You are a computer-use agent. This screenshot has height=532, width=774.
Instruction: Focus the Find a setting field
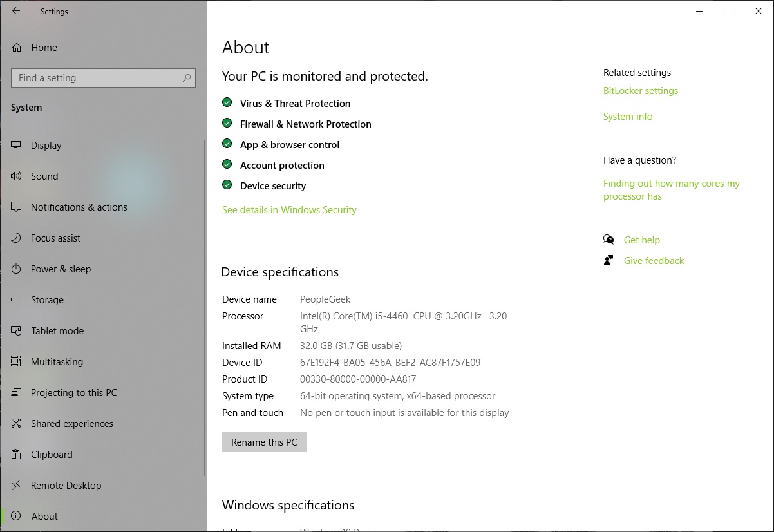point(104,78)
